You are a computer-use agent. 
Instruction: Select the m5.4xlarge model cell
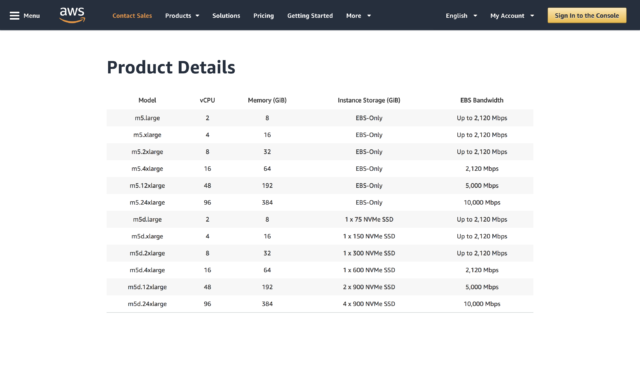[147, 169]
